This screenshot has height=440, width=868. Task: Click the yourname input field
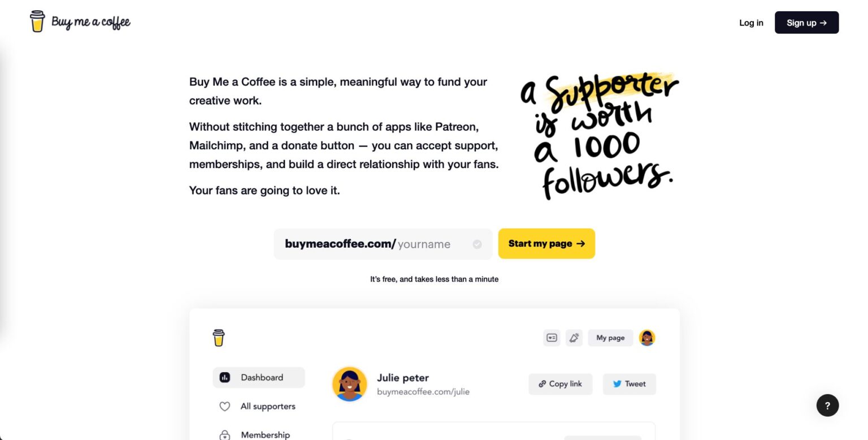[x=424, y=244]
